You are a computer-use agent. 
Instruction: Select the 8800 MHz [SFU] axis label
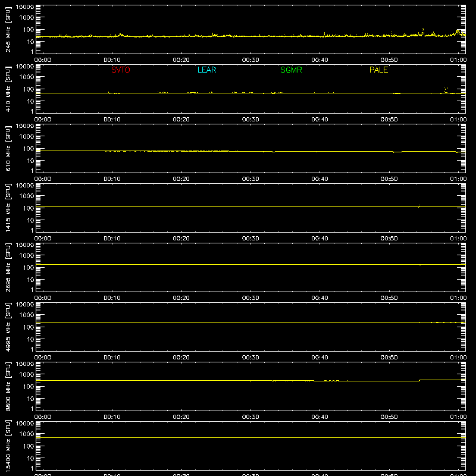coord(8,386)
